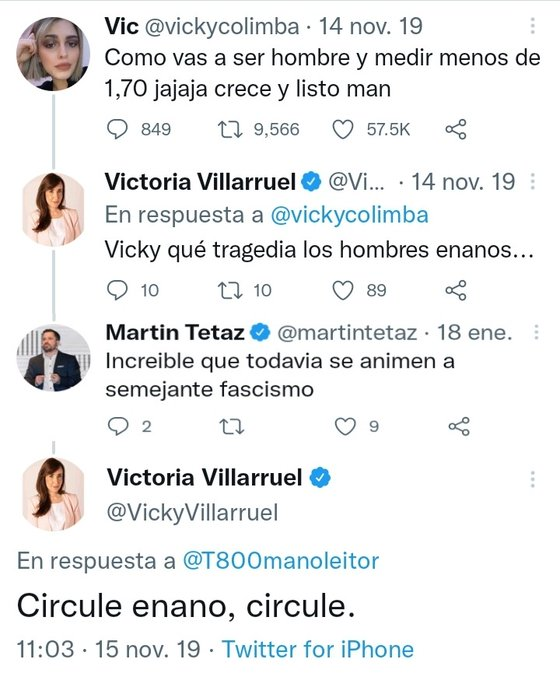
Task: Share Vic's tweet via share icon
Action: (456, 129)
